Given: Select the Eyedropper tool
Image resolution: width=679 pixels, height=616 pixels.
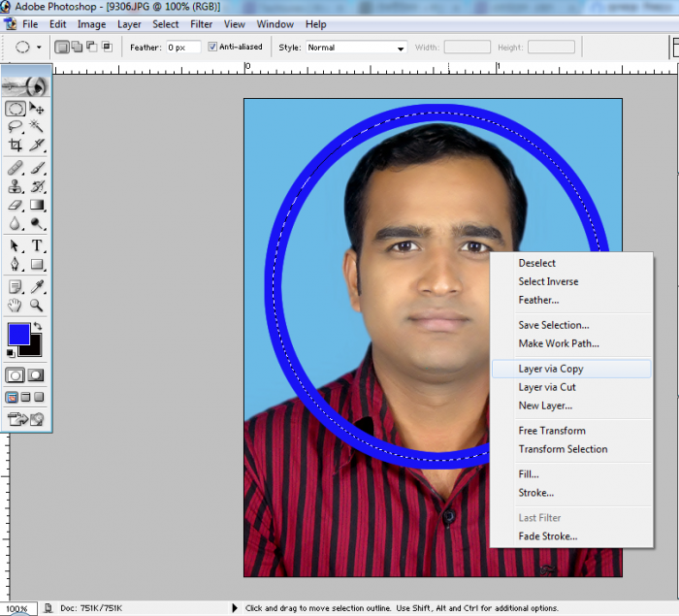Looking at the screenshot, I should coord(37,286).
